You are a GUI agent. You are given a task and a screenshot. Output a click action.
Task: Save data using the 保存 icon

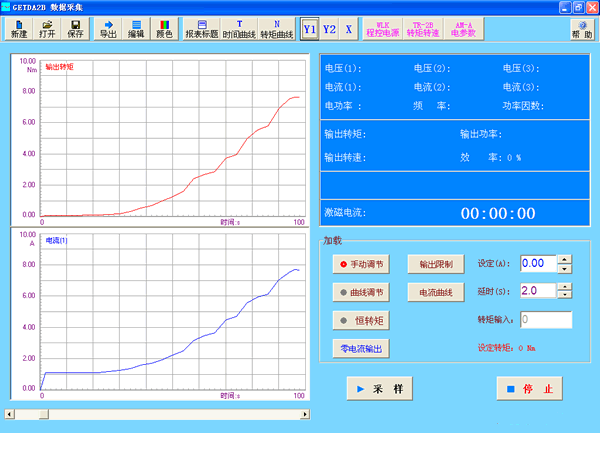pyautogui.click(x=76, y=28)
